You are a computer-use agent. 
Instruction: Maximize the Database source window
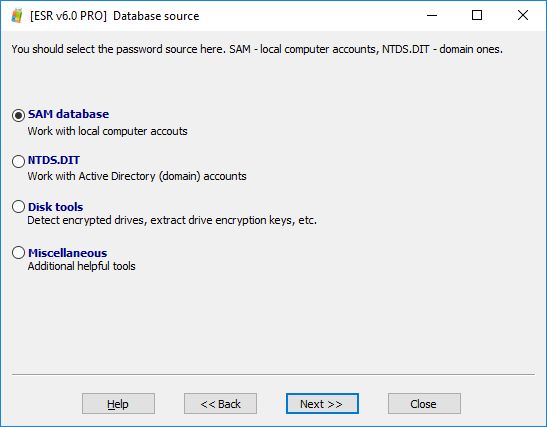coord(477,15)
